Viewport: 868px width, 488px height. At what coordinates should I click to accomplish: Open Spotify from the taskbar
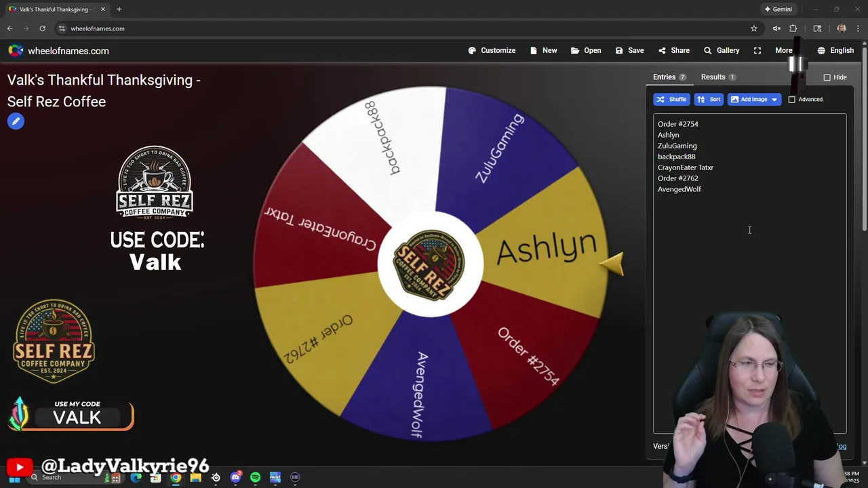(x=255, y=478)
